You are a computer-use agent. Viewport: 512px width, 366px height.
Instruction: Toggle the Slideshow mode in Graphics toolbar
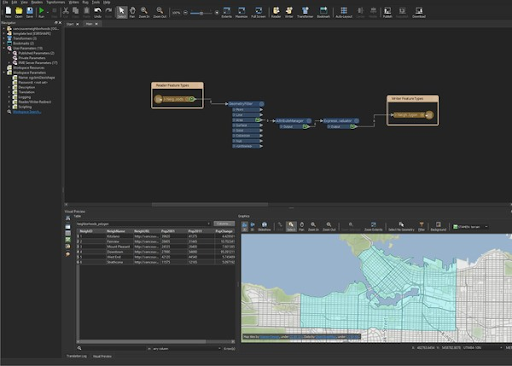pyautogui.click(x=264, y=226)
